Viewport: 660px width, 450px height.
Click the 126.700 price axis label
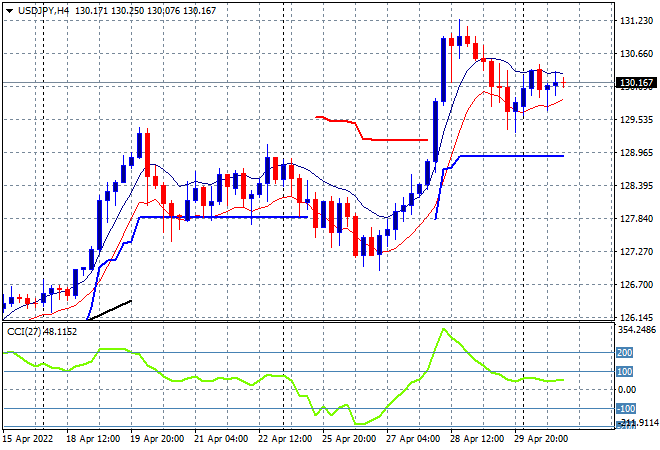[x=637, y=285]
